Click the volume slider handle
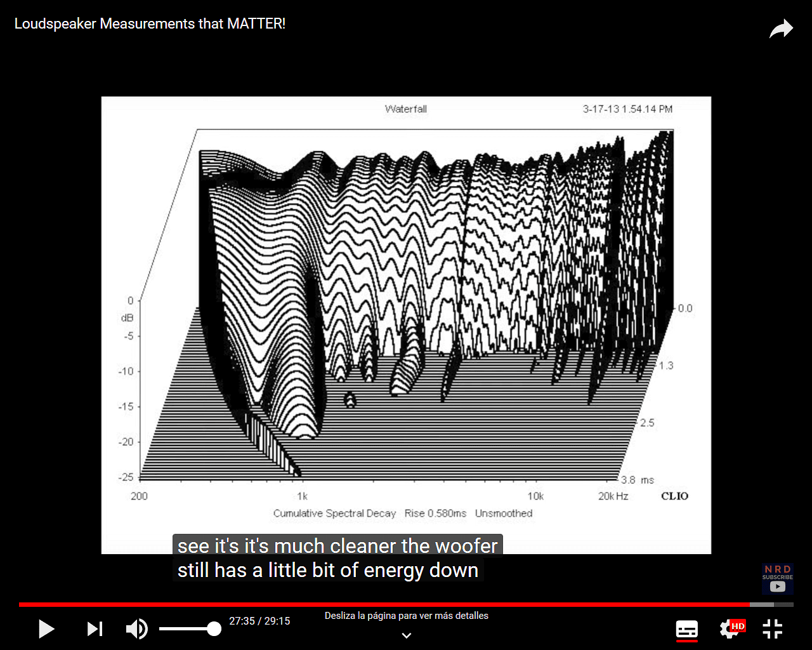The image size is (812, 650). (214, 629)
